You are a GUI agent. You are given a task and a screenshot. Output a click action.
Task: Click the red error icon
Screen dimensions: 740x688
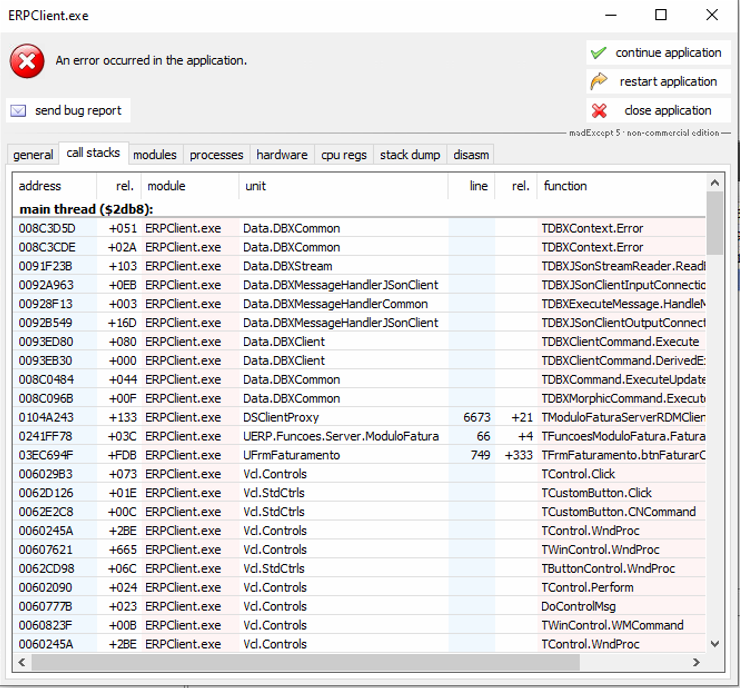tap(26, 61)
